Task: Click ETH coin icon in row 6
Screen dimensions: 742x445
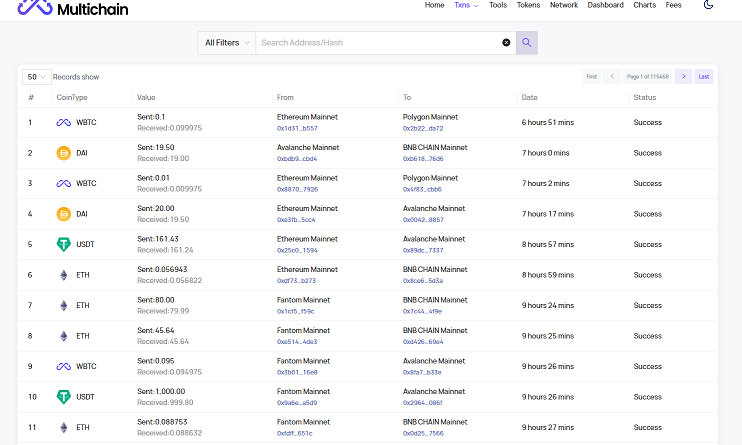Action: pos(63,275)
